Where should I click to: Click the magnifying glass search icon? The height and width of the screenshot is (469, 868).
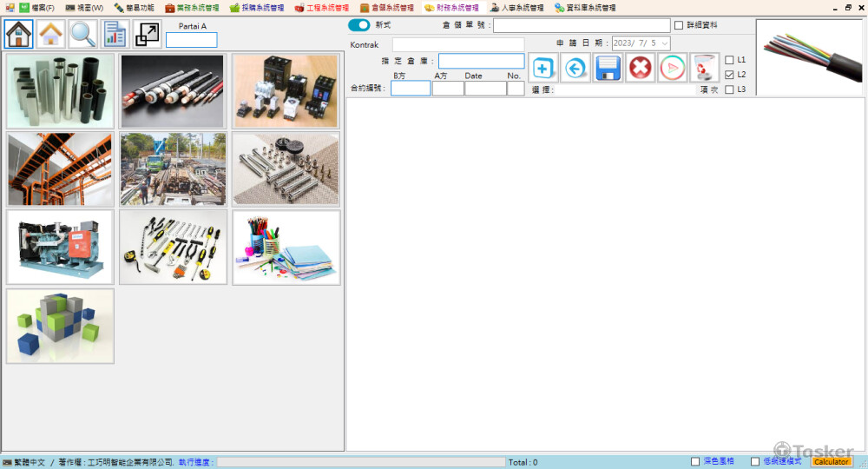click(83, 34)
